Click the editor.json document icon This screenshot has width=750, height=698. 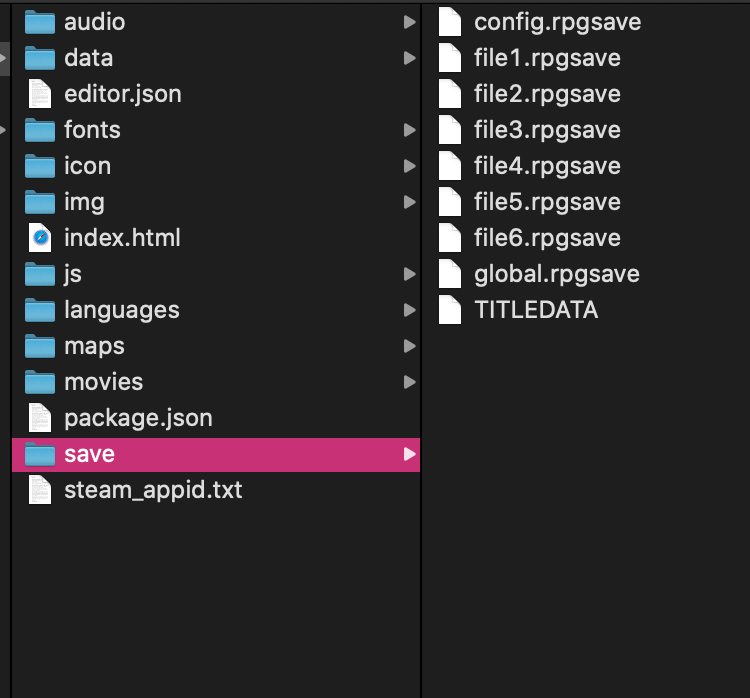[40, 94]
